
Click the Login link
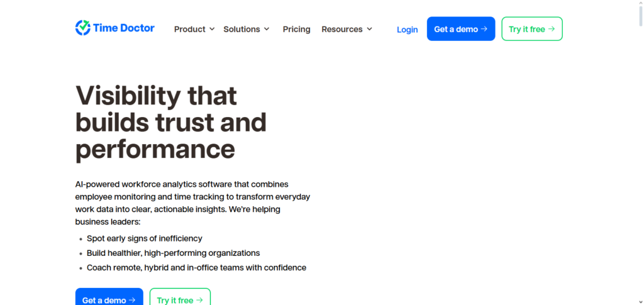[408, 30]
